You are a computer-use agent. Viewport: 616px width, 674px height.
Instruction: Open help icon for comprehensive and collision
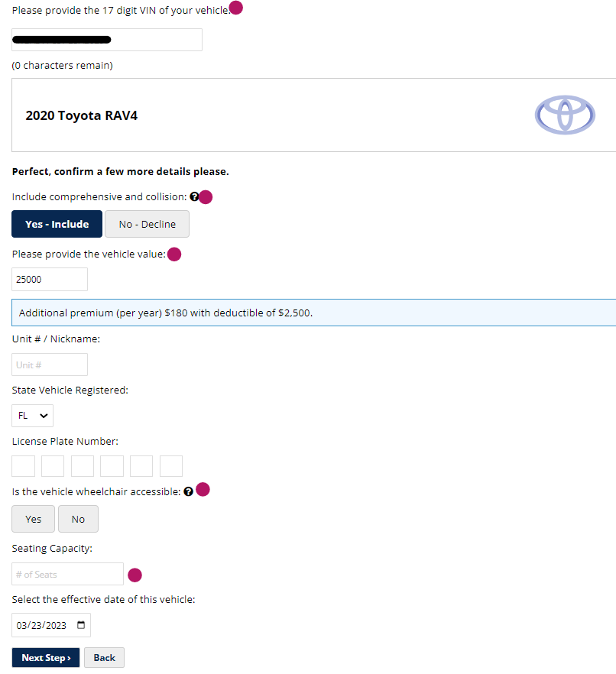pos(194,196)
